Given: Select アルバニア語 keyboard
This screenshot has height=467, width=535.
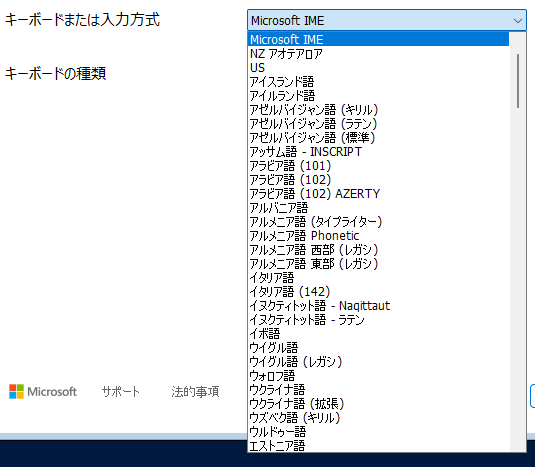Looking at the screenshot, I should 378,207.
